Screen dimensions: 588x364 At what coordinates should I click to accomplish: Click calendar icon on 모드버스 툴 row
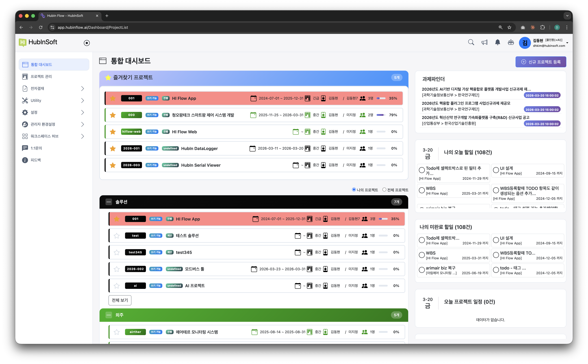pyautogui.click(x=254, y=269)
